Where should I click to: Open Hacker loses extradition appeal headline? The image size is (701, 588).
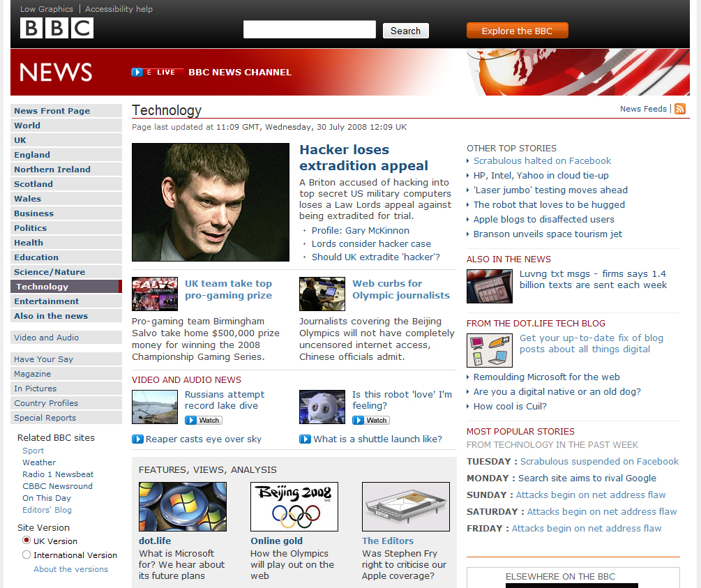(363, 158)
